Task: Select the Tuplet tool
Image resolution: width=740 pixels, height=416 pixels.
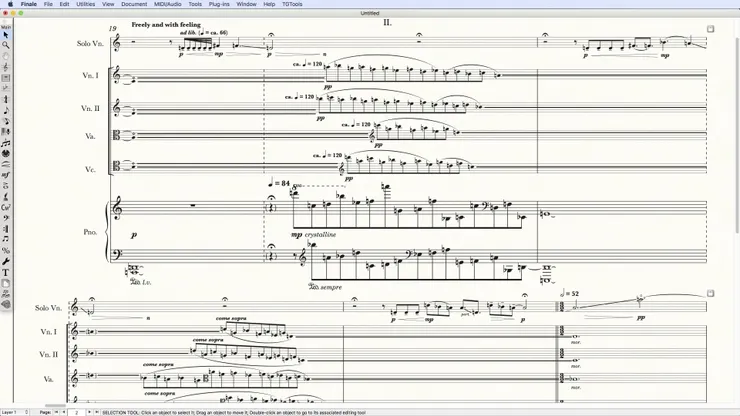Action: tap(6, 143)
